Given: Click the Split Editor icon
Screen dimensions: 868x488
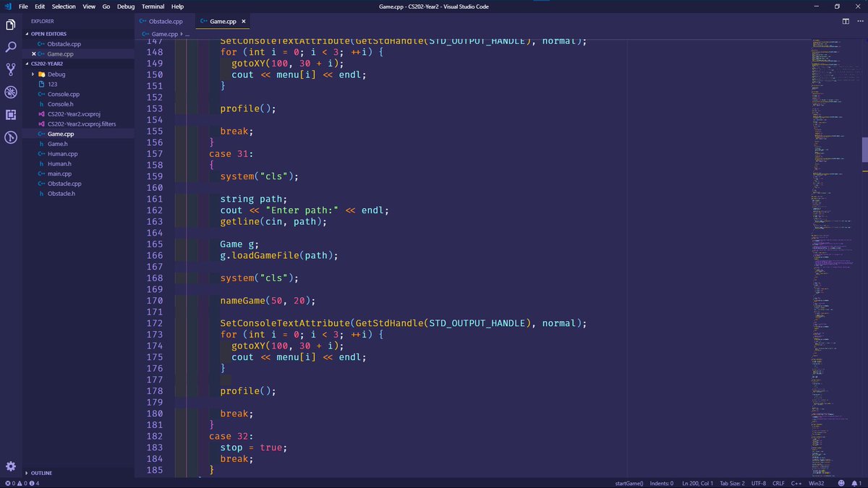Looking at the screenshot, I should [x=845, y=22].
